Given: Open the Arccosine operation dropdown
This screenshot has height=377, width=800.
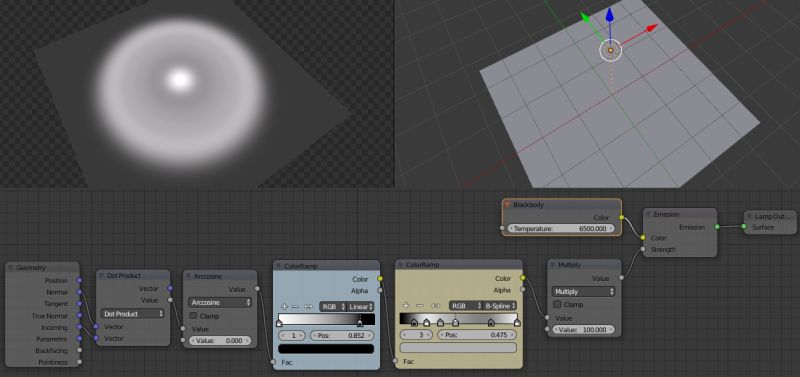Looking at the screenshot, I should [220, 303].
